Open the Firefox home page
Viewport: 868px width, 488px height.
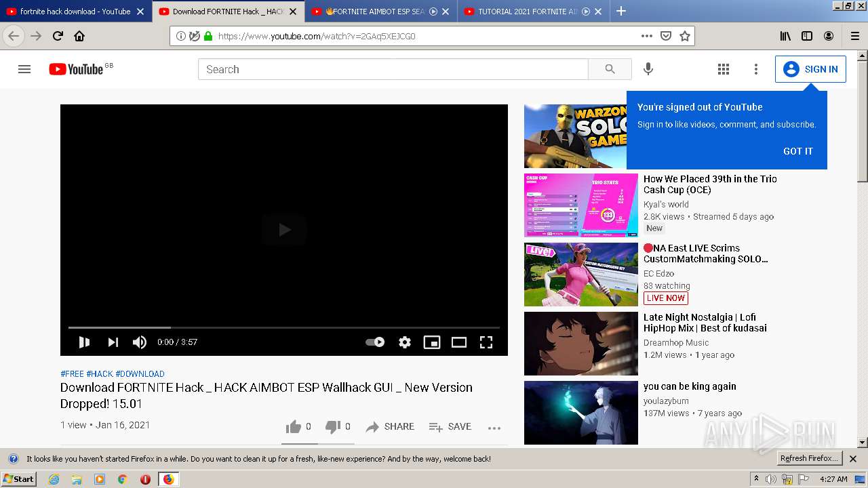click(x=79, y=36)
